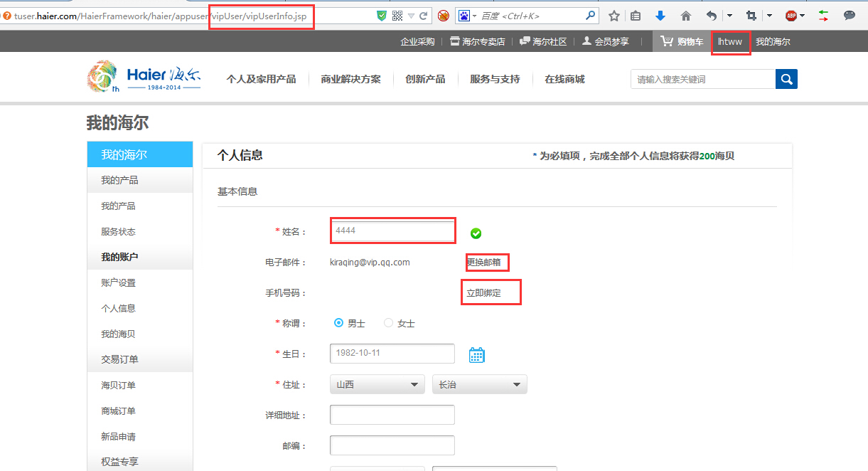
Task: Open 创新产品 navigation menu
Action: (x=425, y=79)
